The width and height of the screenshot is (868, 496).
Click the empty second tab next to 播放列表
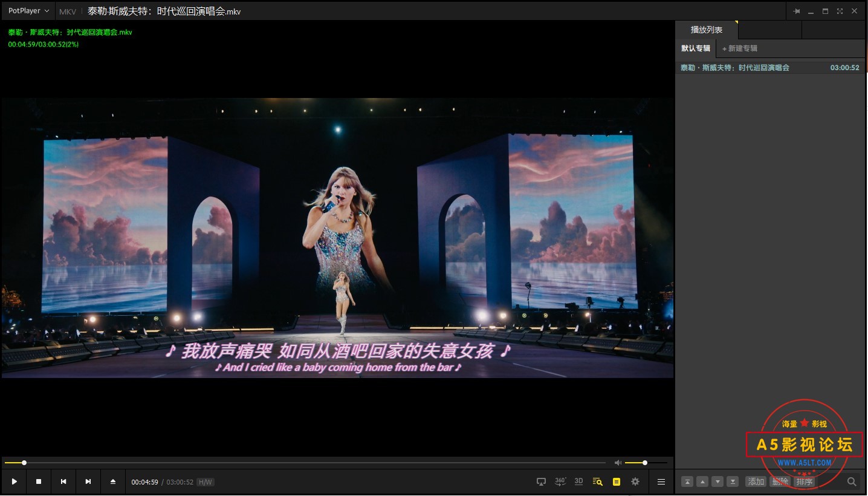click(x=770, y=30)
